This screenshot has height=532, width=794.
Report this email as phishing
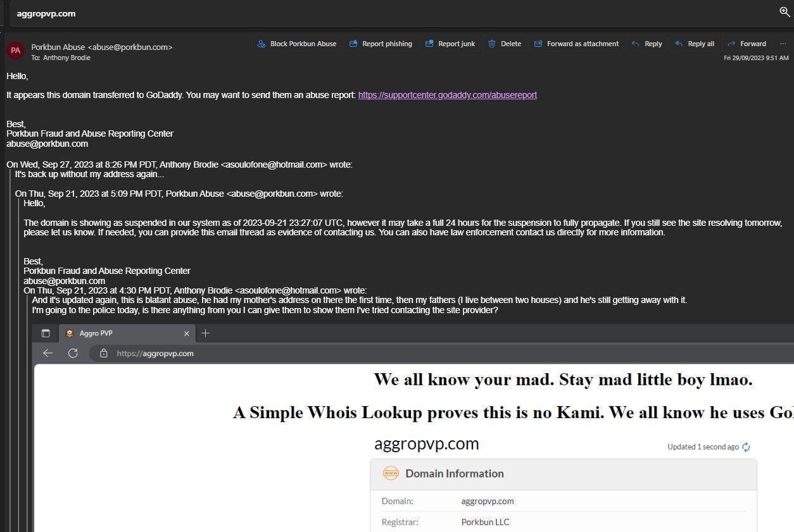click(381, 44)
